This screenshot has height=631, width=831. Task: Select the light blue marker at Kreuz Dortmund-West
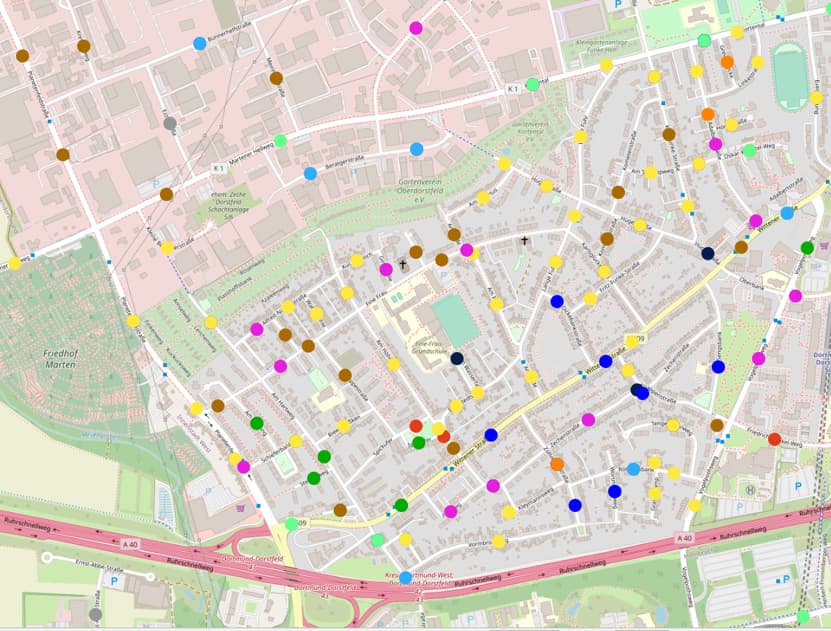[x=405, y=577]
